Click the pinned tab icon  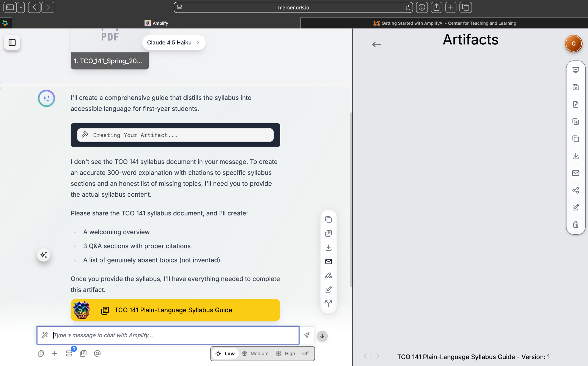(x=5, y=23)
